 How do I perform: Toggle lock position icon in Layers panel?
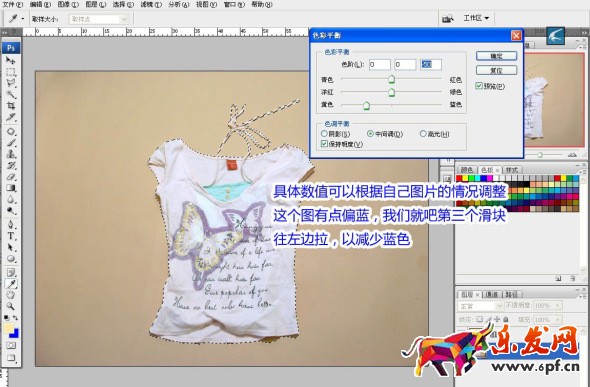497,319
